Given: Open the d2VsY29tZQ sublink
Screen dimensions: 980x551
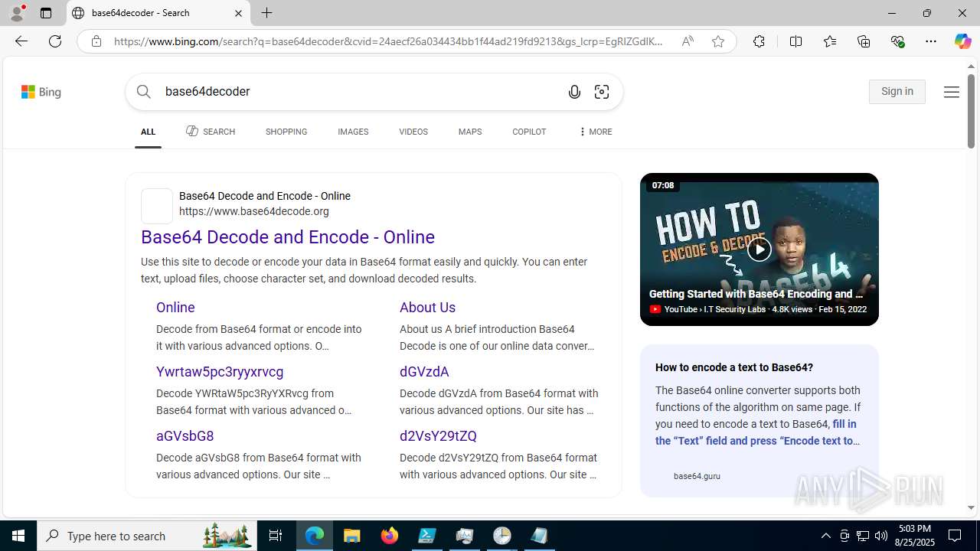Looking at the screenshot, I should [438, 435].
